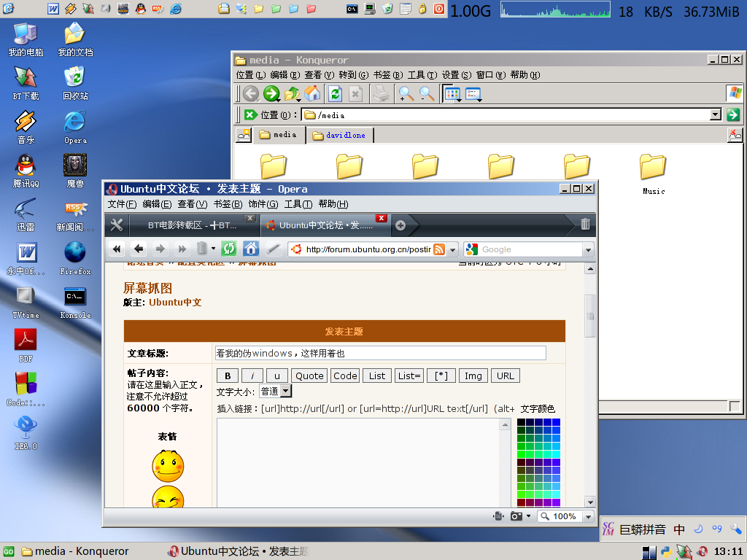Viewport: 747px width, 560px height.
Task: Click Opera's green reload button
Action: [x=228, y=248]
